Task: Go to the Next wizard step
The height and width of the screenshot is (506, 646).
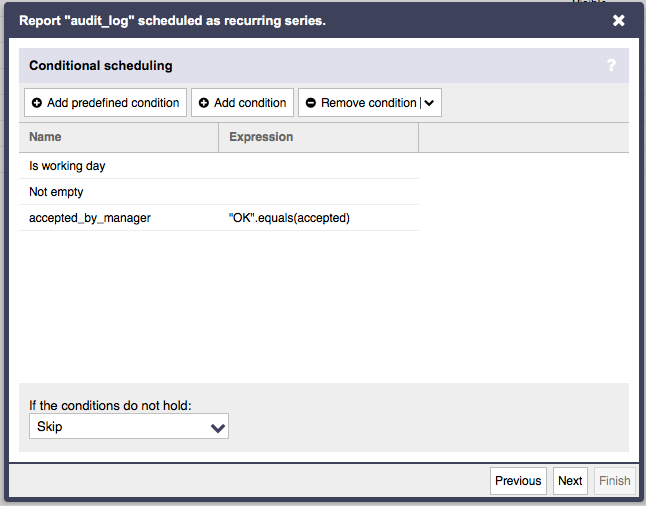Action: pyautogui.click(x=570, y=480)
